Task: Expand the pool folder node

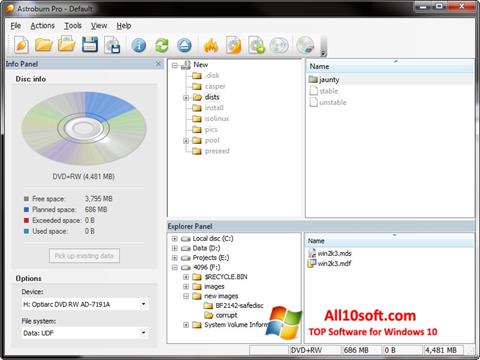Action: tap(186, 141)
